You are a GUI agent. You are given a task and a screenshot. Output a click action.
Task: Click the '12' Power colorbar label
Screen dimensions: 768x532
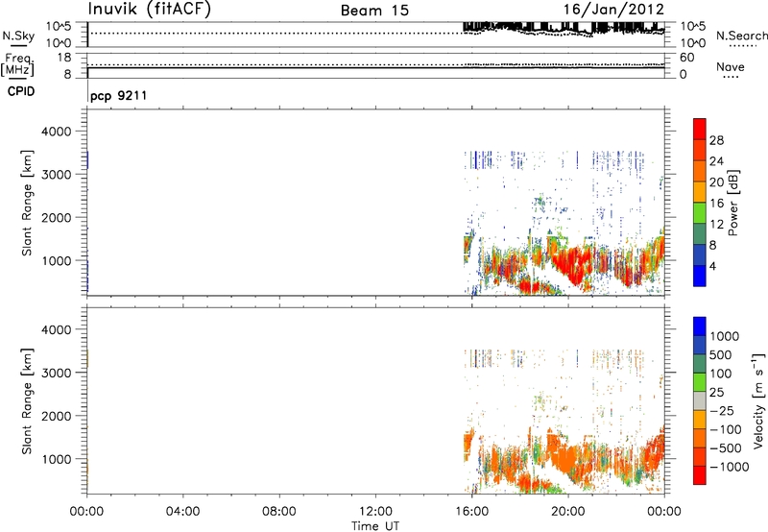pyautogui.click(x=716, y=225)
